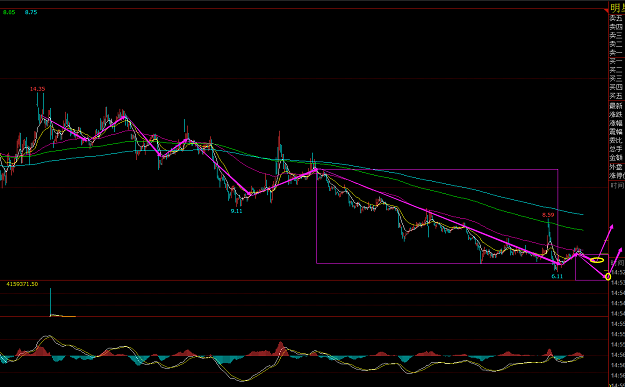Image resolution: width=625 pixels, height=387 pixels.
Task: Select the 卖五 order book row
Action: (617, 18)
